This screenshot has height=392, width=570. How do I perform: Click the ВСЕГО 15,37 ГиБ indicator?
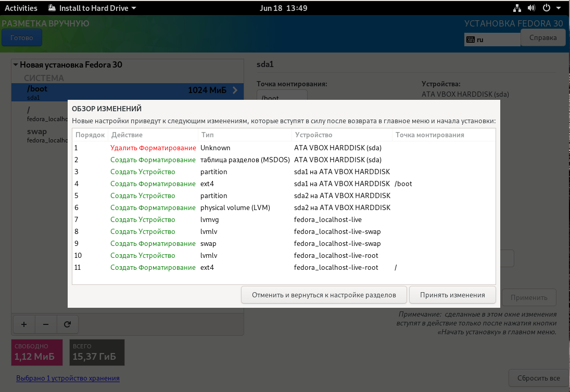tap(97, 352)
